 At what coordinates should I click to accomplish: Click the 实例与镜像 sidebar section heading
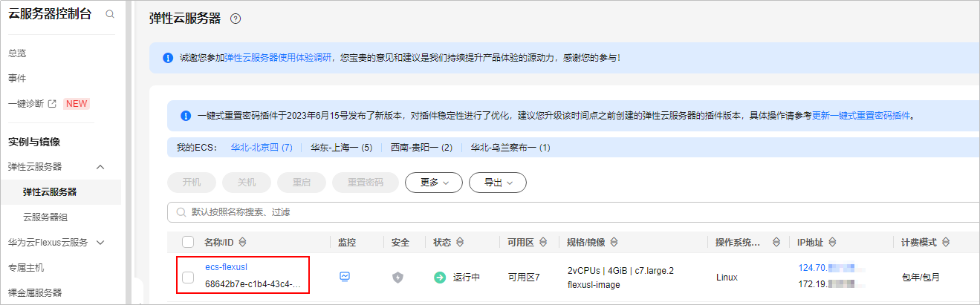pyautogui.click(x=34, y=142)
